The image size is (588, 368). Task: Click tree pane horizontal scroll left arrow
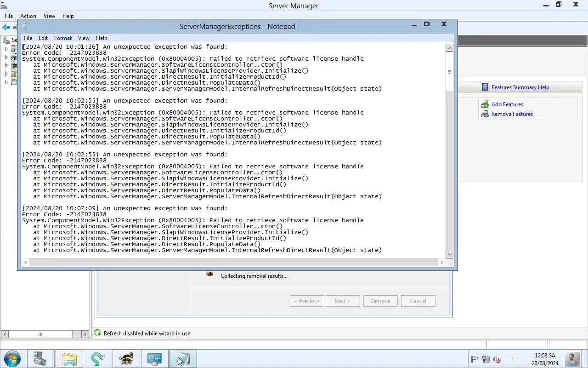[5, 334]
